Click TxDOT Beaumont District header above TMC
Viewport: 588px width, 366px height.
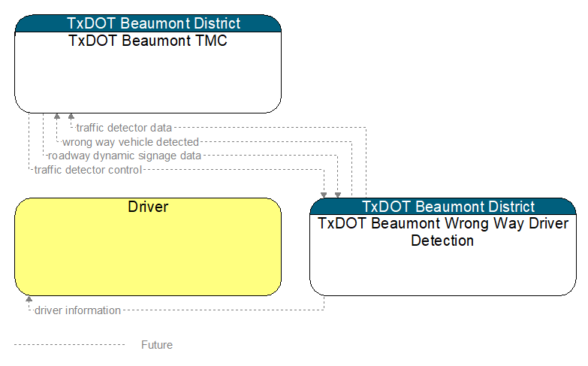click(x=148, y=23)
